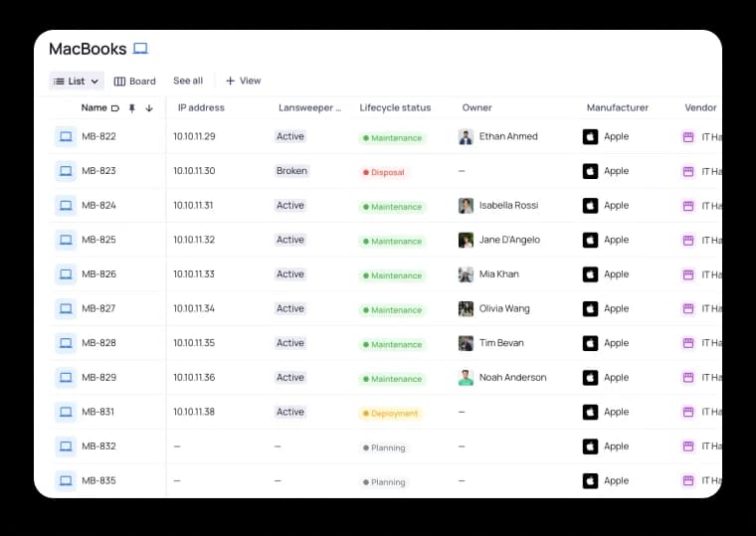Viewport: 756px width, 536px height.
Task: Click the sort arrow in Name header
Action: tap(149, 108)
